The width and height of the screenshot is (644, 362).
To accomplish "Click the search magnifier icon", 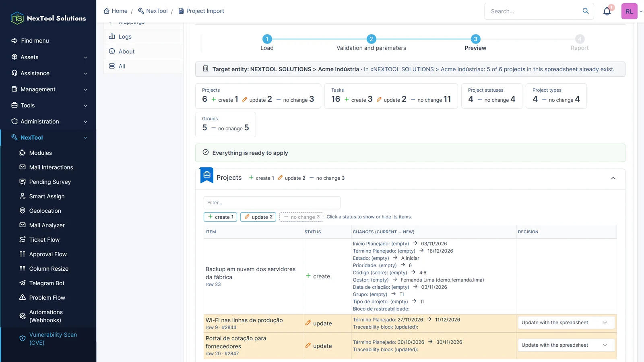I will tap(586, 11).
